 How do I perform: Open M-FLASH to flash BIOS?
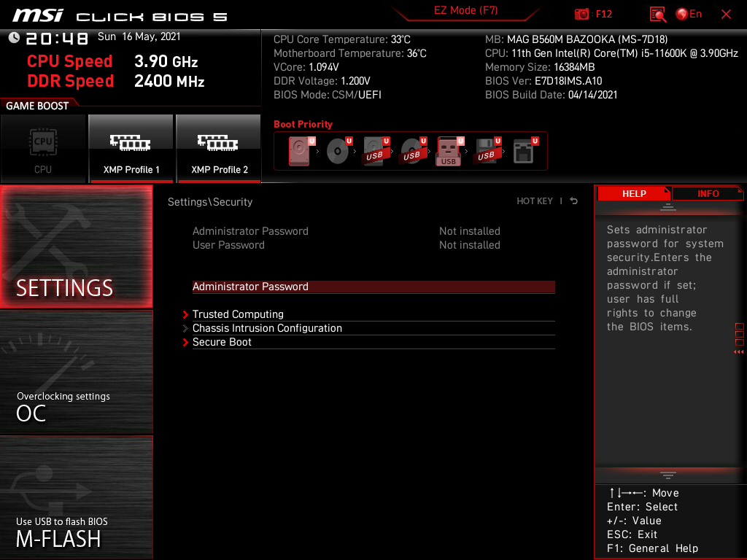coord(76,497)
